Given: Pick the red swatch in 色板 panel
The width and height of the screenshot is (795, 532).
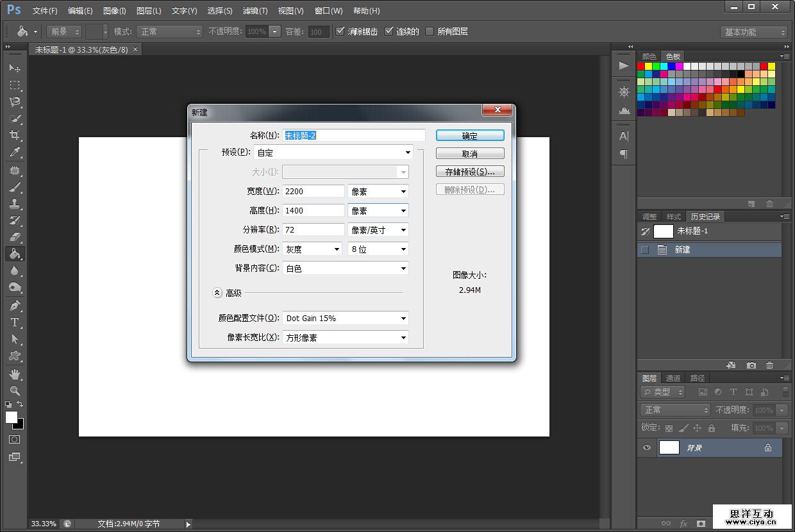Looking at the screenshot, I should 640,66.
